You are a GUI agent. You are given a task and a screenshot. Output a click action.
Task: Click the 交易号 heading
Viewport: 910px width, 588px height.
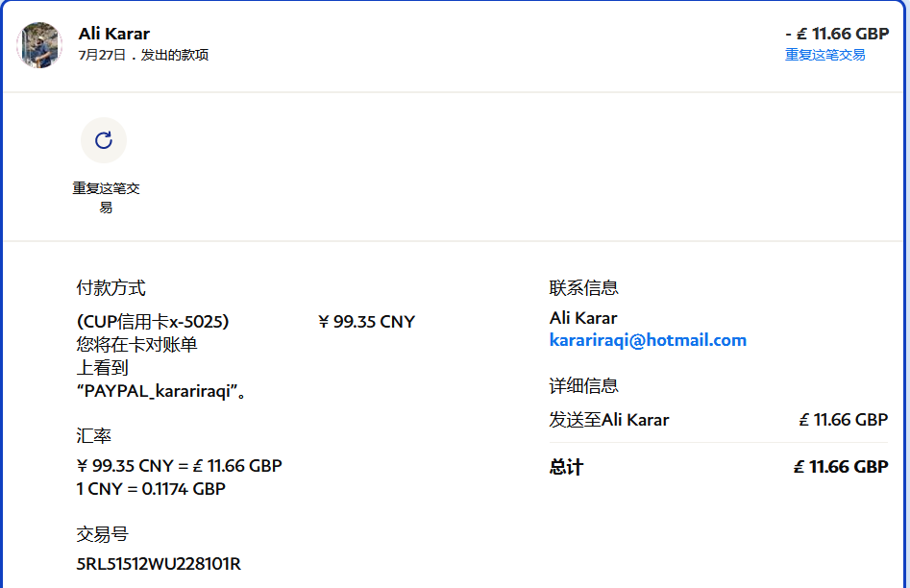coord(102,534)
